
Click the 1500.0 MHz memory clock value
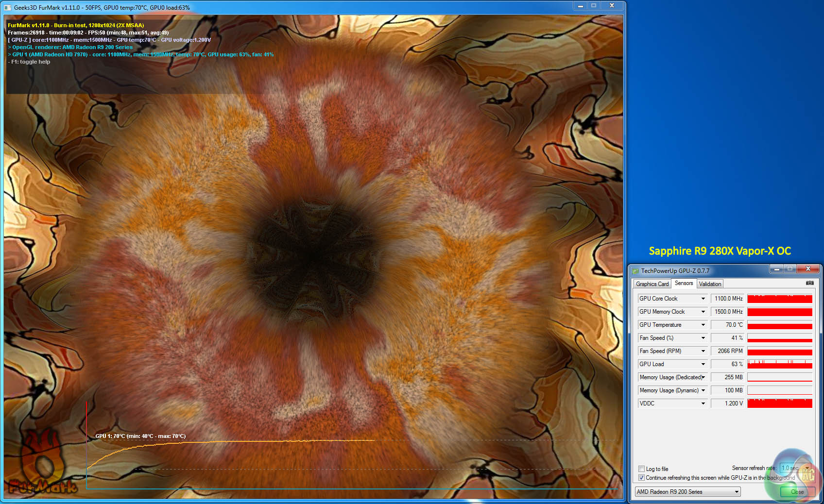pyautogui.click(x=728, y=312)
